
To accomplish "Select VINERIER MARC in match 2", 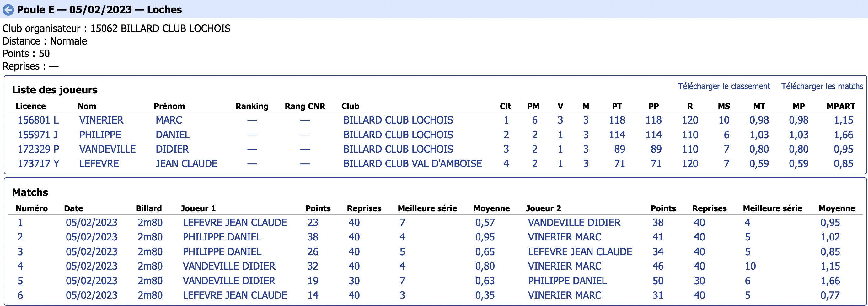I will tap(565, 237).
